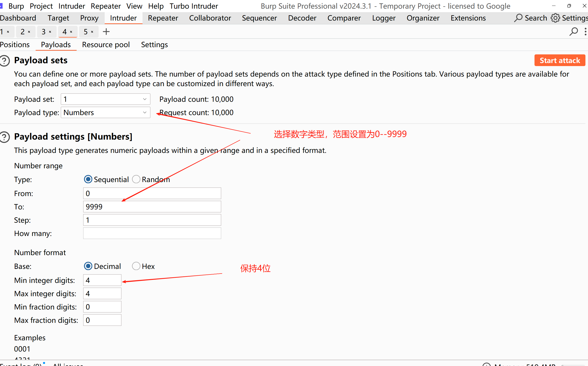
Task: Open the Resource pool tab
Action: point(106,45)
